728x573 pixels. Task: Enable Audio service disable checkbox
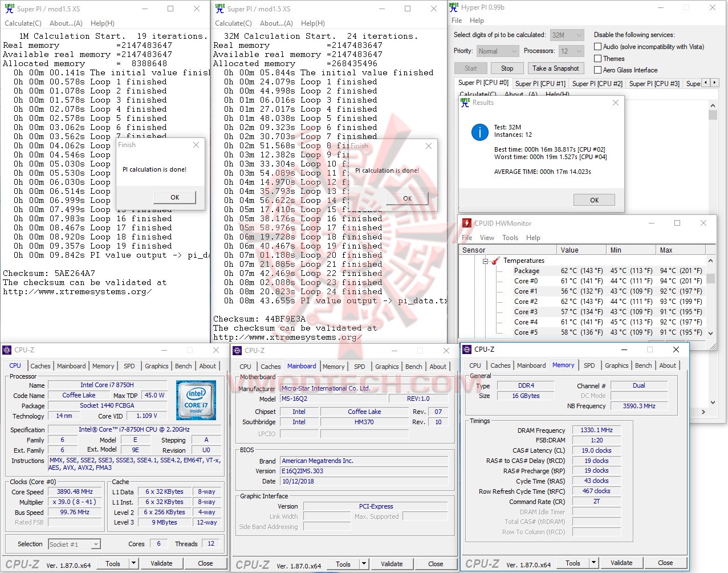click(x=597, y=47)
